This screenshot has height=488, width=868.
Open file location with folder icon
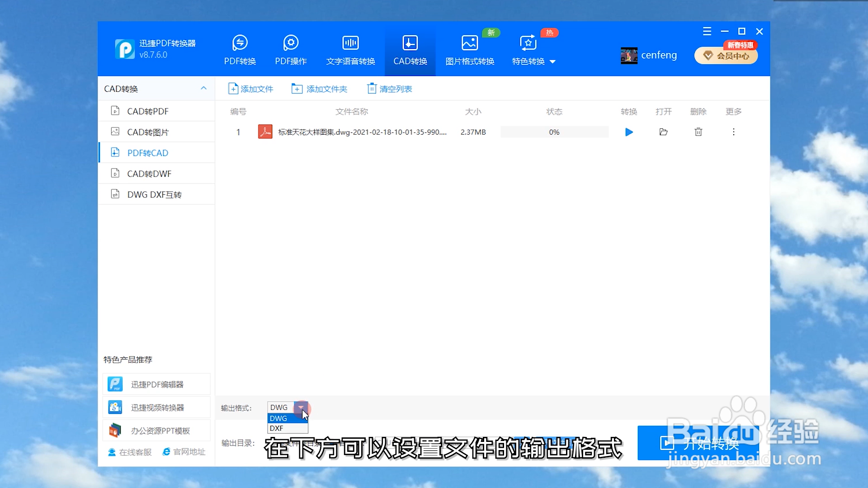[x=663, y=132]
